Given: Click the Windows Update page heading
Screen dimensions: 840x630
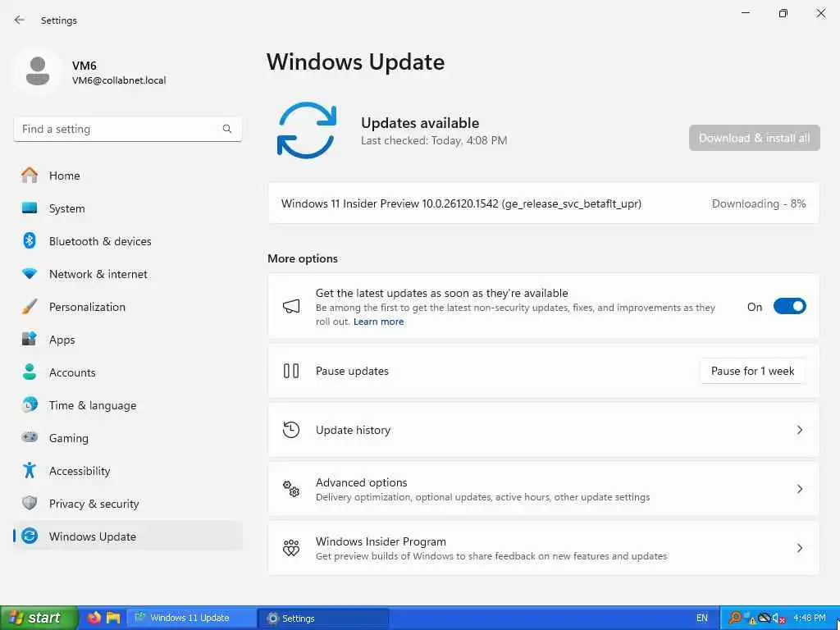Looking at the screenshot, I should click(356, 62).
